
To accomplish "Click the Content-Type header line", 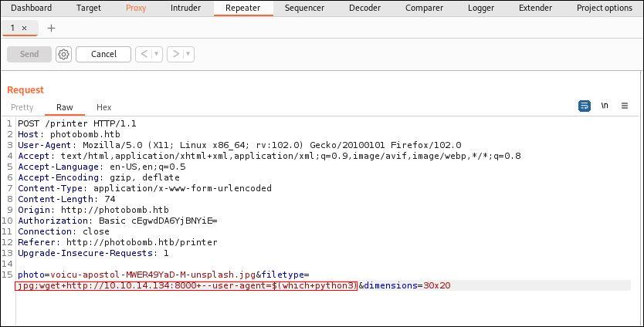I will click(144, 188).
